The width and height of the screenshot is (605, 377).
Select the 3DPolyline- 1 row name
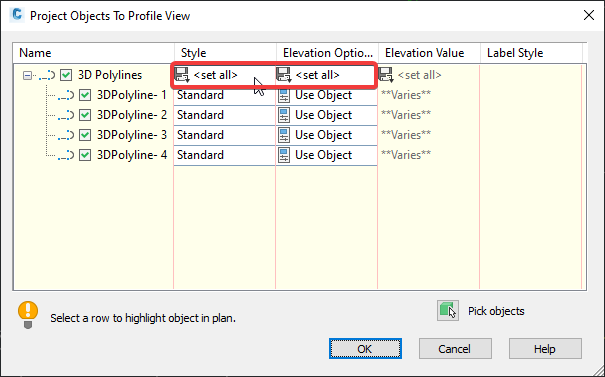click(132, 95)
